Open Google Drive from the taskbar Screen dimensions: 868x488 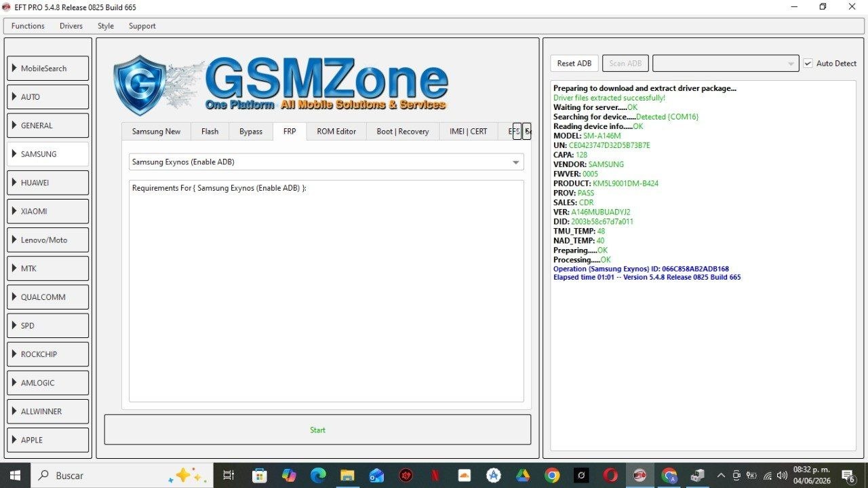[x=523, y=475]
